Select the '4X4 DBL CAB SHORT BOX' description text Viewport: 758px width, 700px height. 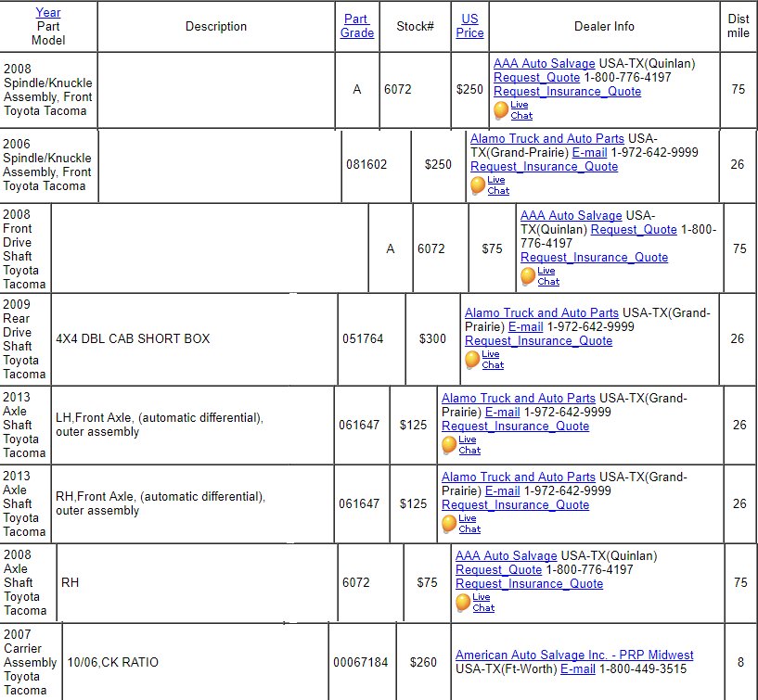click(133, 338)
